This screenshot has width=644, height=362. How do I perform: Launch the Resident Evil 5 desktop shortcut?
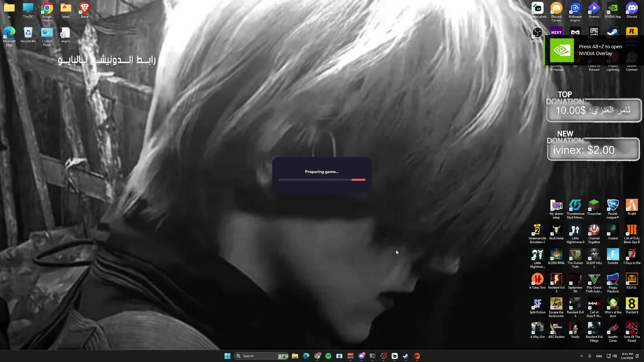[x=556, y=283]
